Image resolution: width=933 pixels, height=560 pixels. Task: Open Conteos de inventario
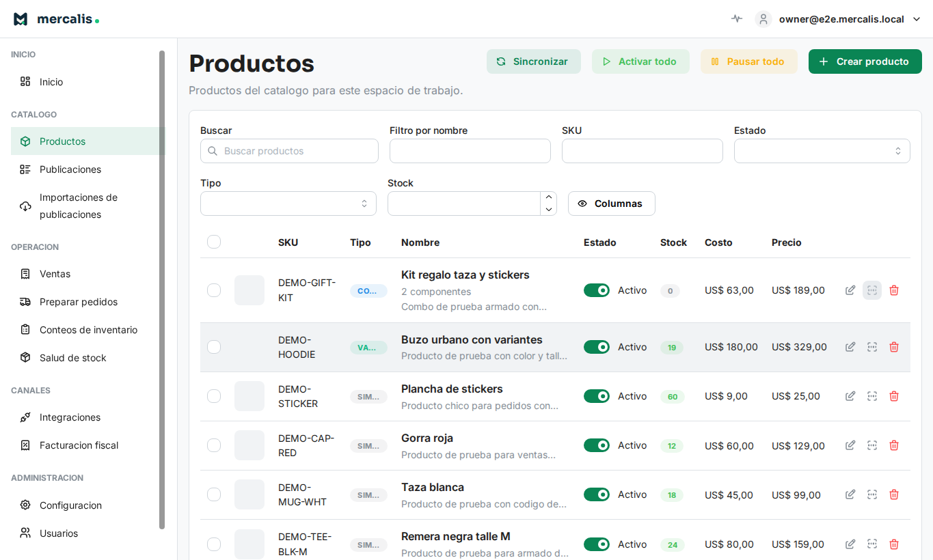click(88, 330)
